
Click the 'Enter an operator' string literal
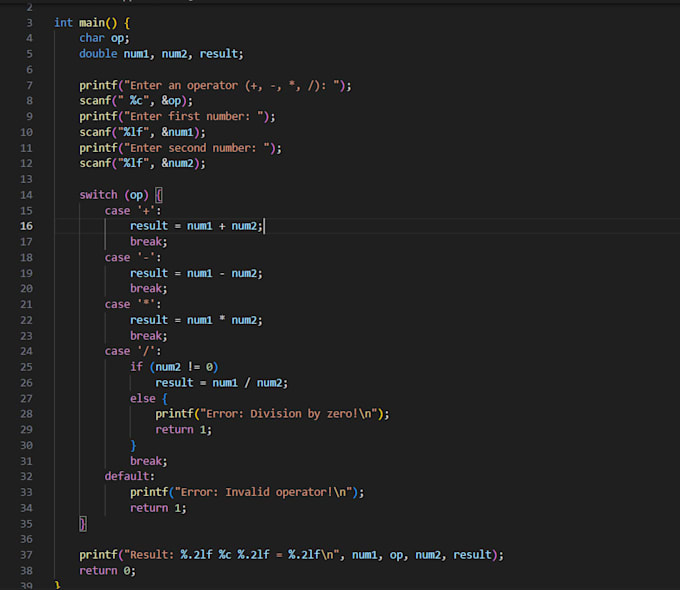pyautogui.click(x=232, y=85)
